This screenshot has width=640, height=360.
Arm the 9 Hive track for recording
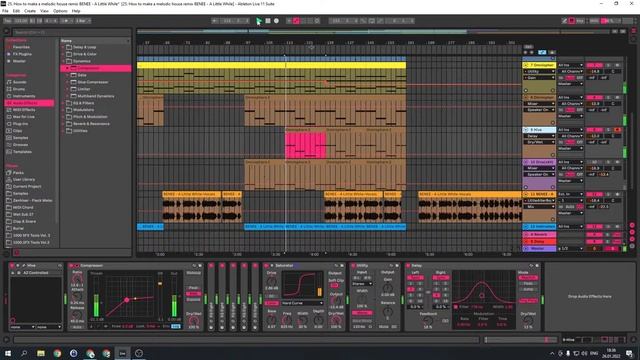tap(617, 130)
